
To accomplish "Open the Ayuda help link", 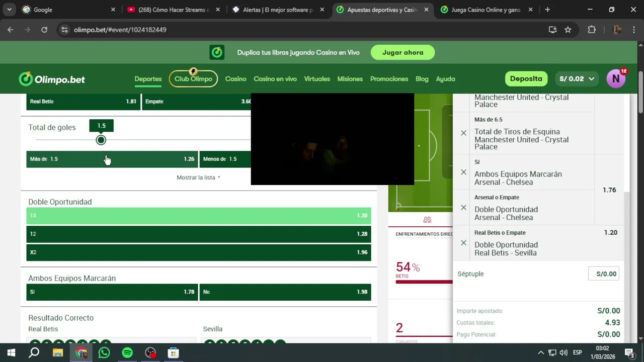I will point(445,79).
